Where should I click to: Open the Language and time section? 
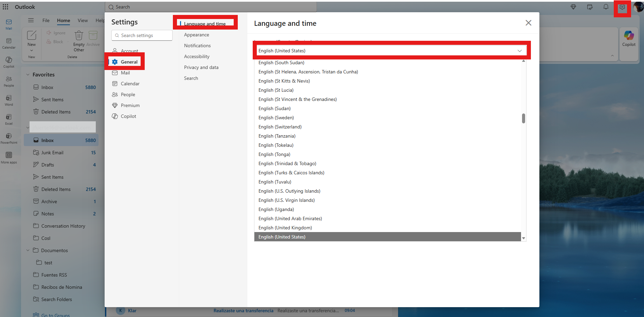tap(205, 24)
